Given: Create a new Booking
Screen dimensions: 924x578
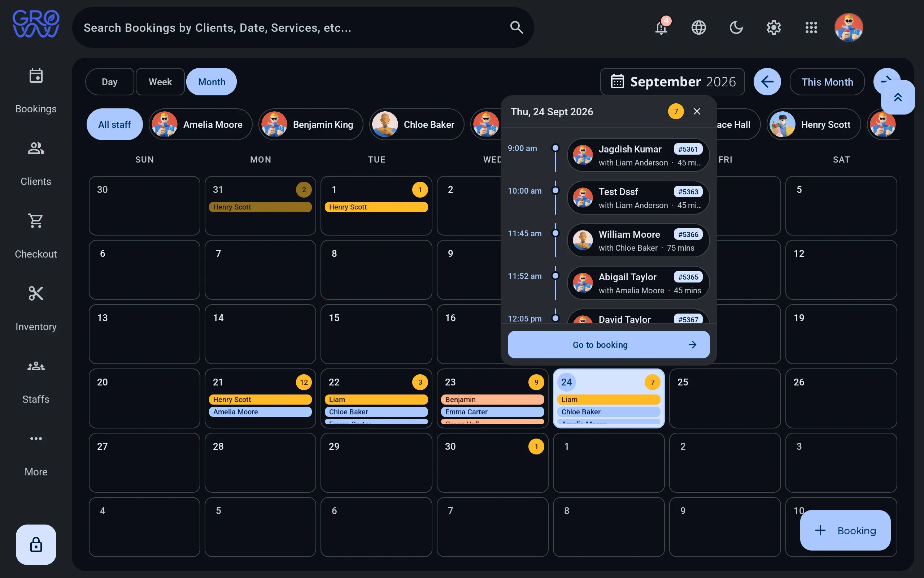Looking at the screenshot, I should click(845, 530).
